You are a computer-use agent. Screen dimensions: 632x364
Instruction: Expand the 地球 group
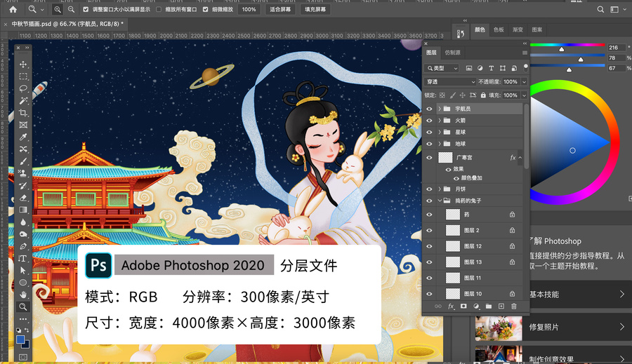point(440,144)
